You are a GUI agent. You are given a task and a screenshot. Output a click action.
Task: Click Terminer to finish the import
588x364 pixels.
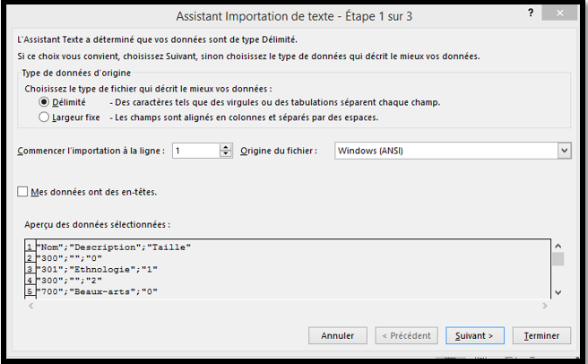[x=541, y=335]
